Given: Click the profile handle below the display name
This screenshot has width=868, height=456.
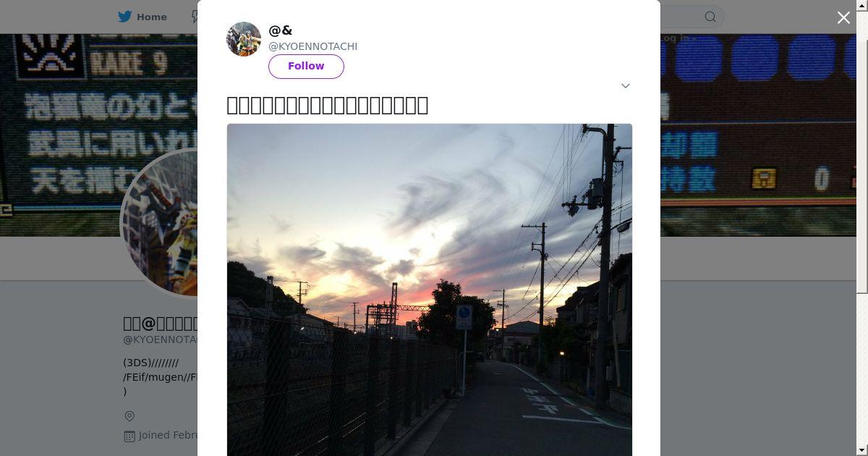Looking at the screenshot, I should coord(161,339).
